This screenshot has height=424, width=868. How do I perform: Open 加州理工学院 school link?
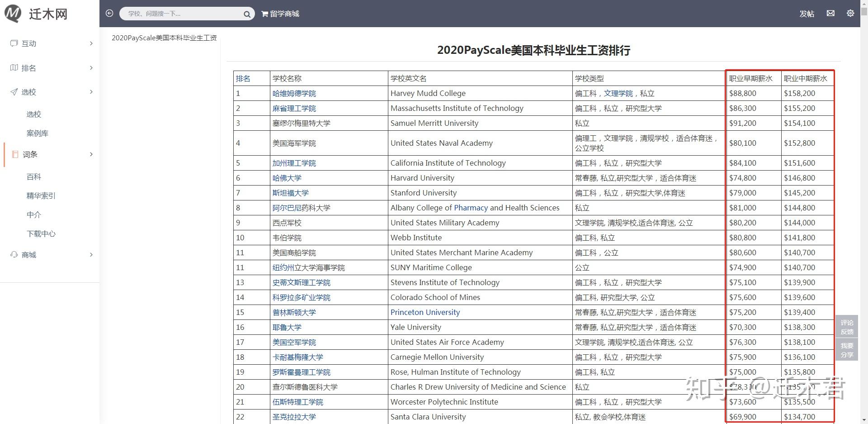point(294,163)
